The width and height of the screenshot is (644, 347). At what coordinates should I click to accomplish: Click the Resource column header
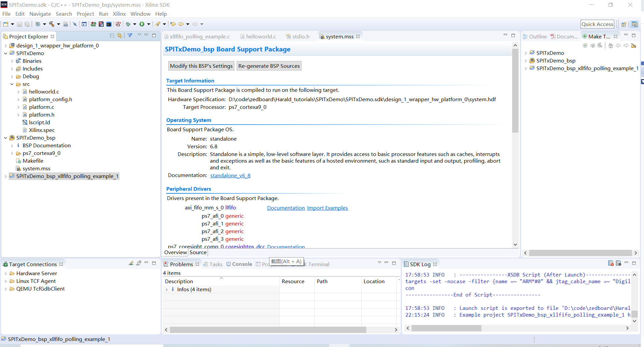point(297,282)
